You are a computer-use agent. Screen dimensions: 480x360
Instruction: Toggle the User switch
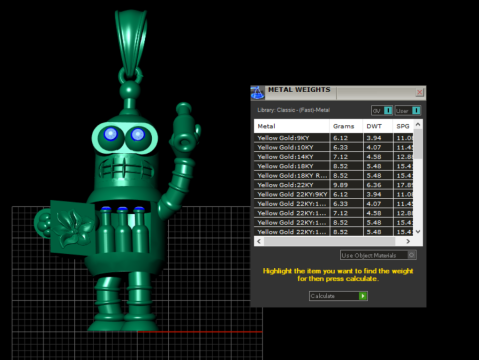(x=408, y=111)
